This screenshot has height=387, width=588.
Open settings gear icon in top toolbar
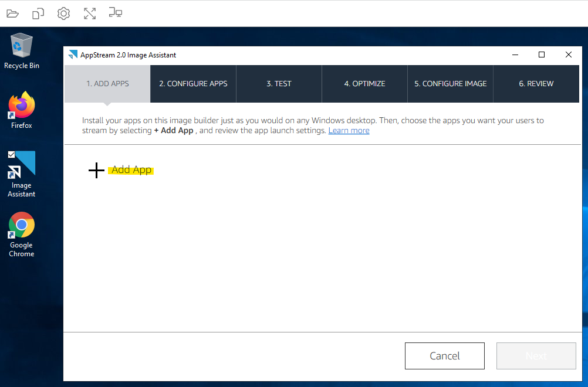tap(63, 13)
